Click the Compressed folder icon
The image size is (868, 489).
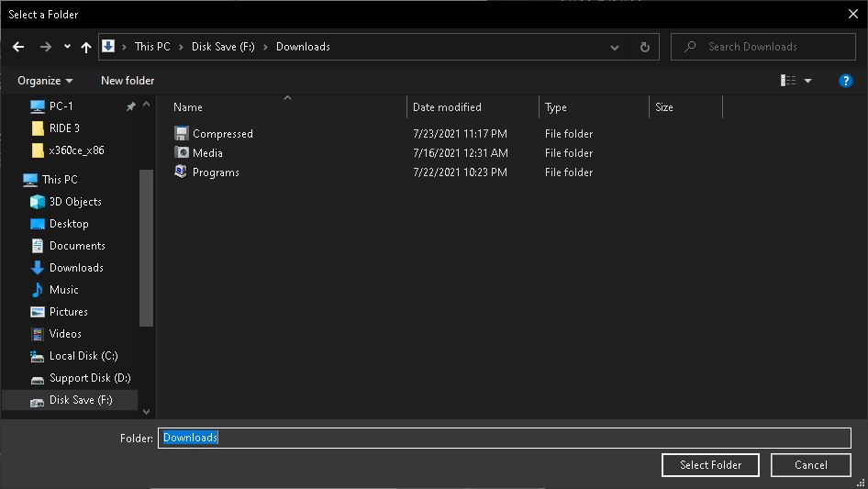181,133
